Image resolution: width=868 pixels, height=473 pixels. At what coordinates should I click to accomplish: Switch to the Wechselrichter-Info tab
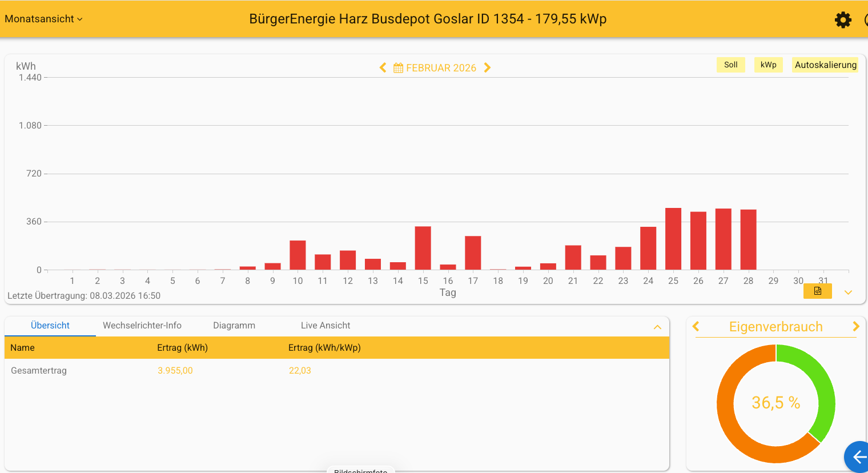[142, 325]
